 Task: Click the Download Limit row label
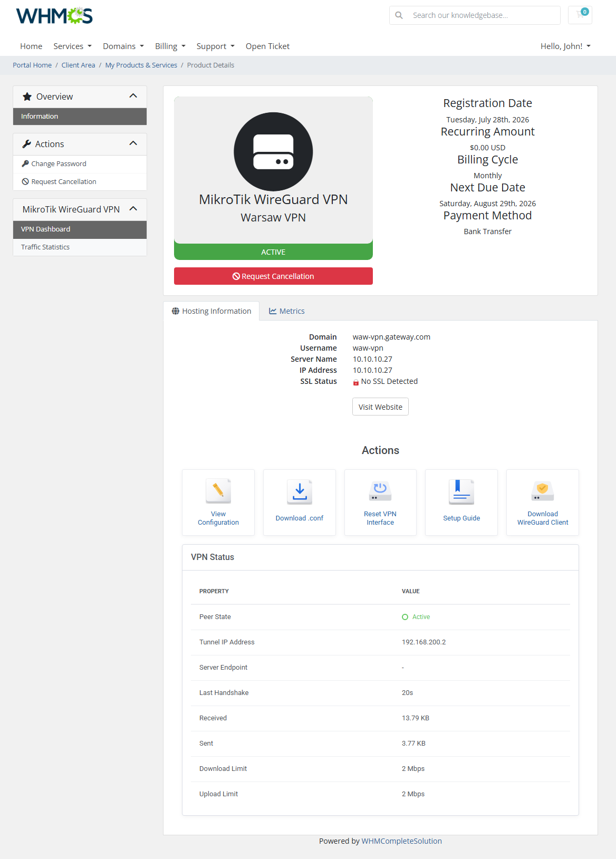[x=223, y=769]
